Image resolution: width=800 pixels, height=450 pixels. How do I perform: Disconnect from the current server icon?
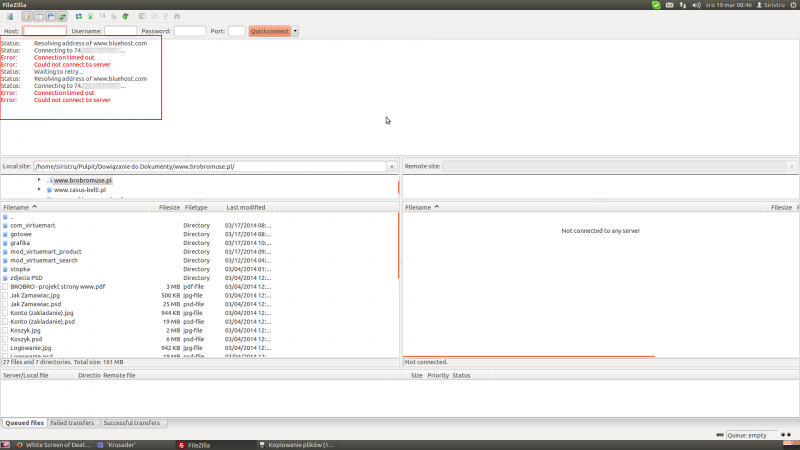tap(114, 17)
